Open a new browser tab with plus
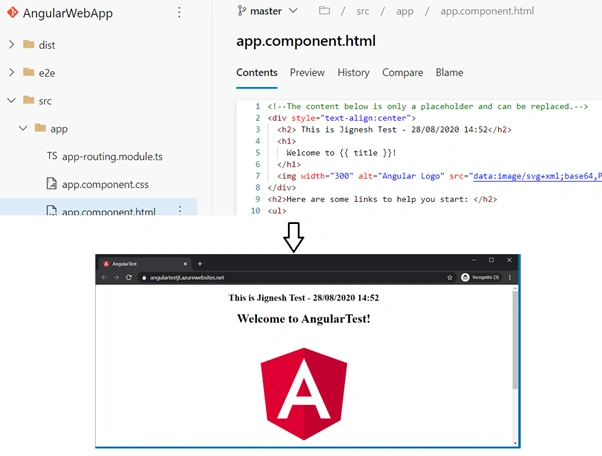602x456 pixels. (x=200, y=264)
